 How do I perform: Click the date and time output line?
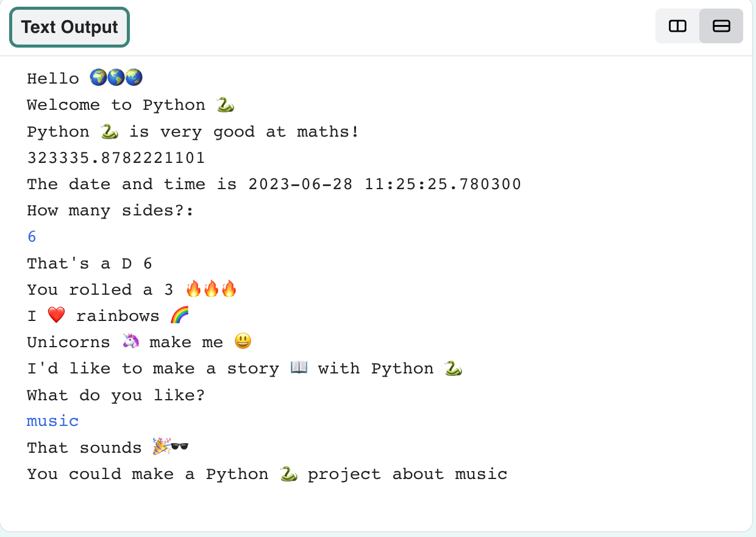(x=273, y=184)
